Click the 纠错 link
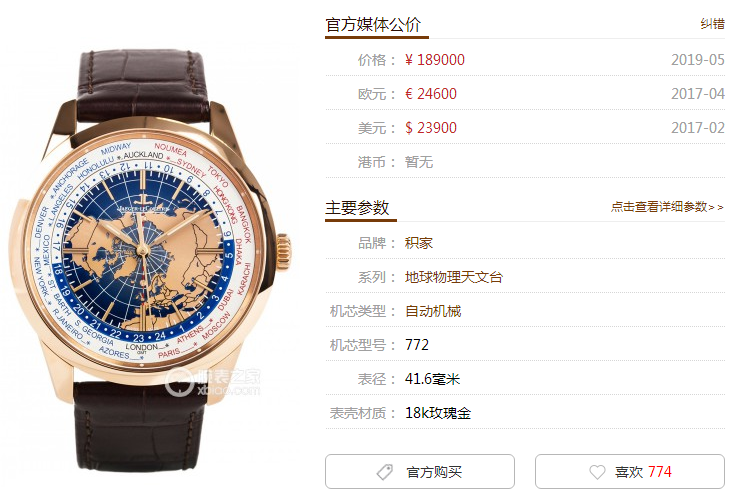The width and height of the screenshot is (739, 497). [712, 24]
